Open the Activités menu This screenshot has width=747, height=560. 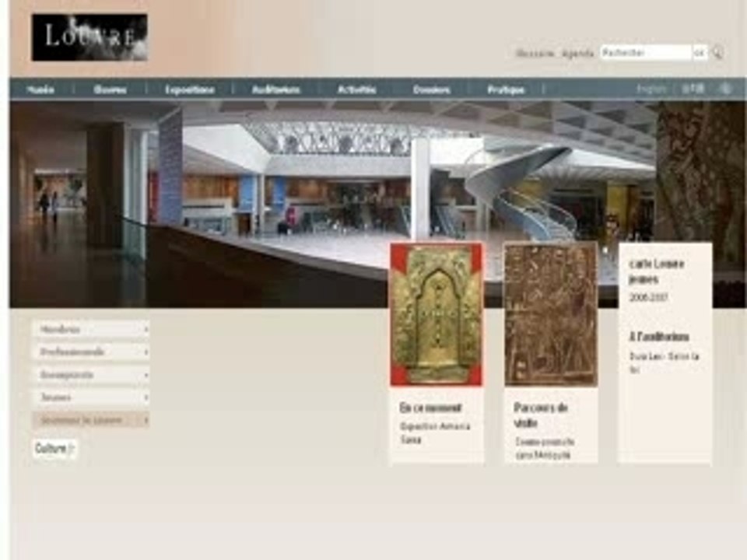point(357,89)
